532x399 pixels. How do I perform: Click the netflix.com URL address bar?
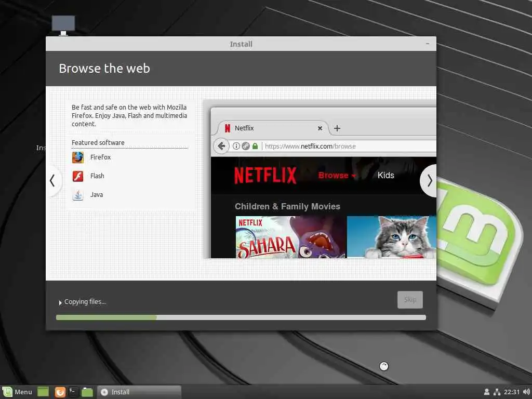point(349,146)
